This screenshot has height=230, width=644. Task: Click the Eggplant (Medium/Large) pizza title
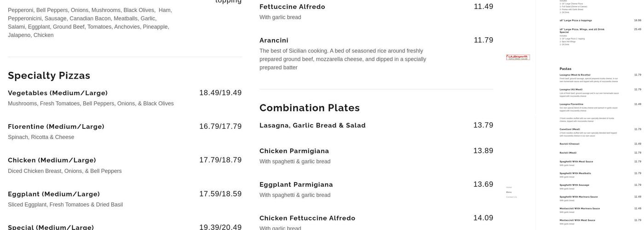click(x=54, y=194)
